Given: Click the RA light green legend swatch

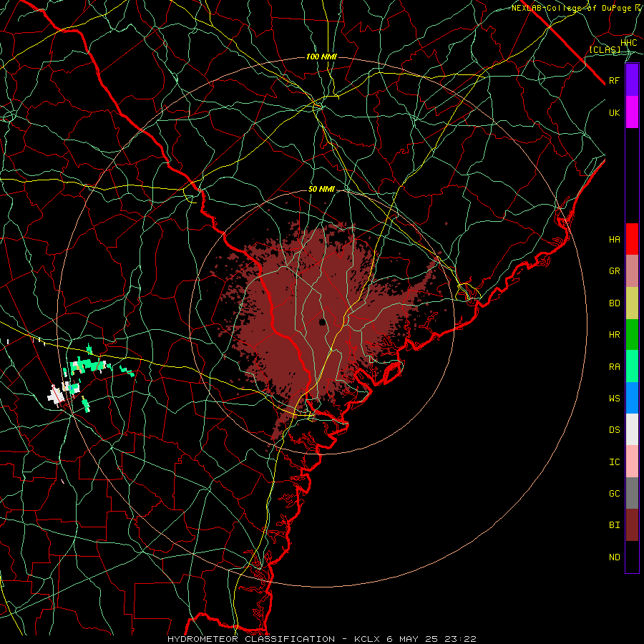Looking at the screenshot, I should 632,366.
